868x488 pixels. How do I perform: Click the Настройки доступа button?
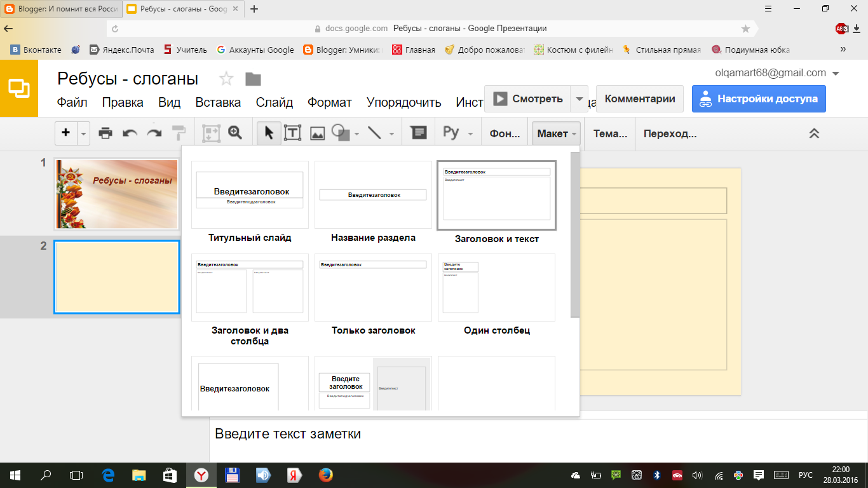click(759, 99)
